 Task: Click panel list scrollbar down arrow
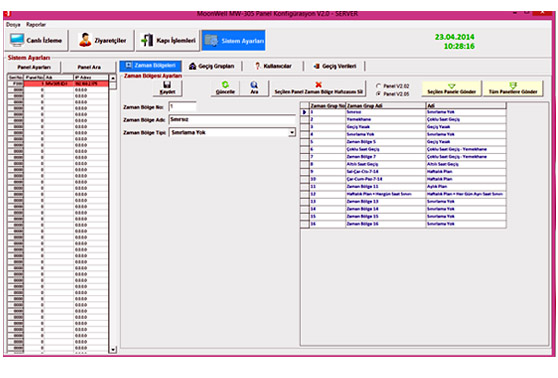pyautogui.click(x=113, y=350)
